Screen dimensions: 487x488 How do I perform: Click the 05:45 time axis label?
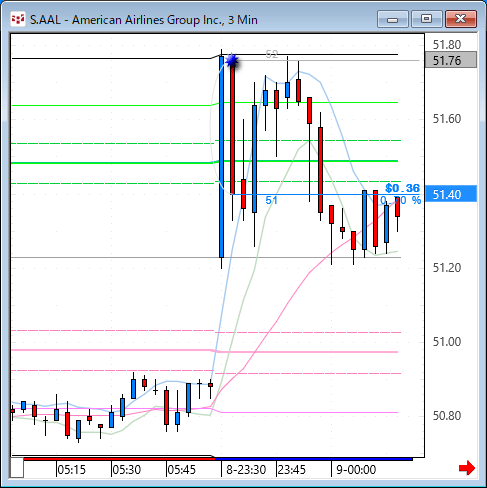(x=182, y=470)
